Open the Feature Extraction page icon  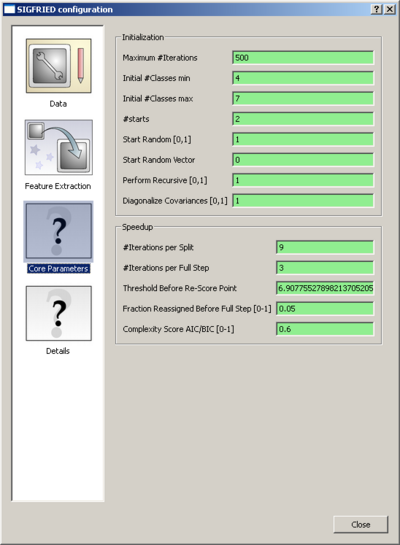58,147
